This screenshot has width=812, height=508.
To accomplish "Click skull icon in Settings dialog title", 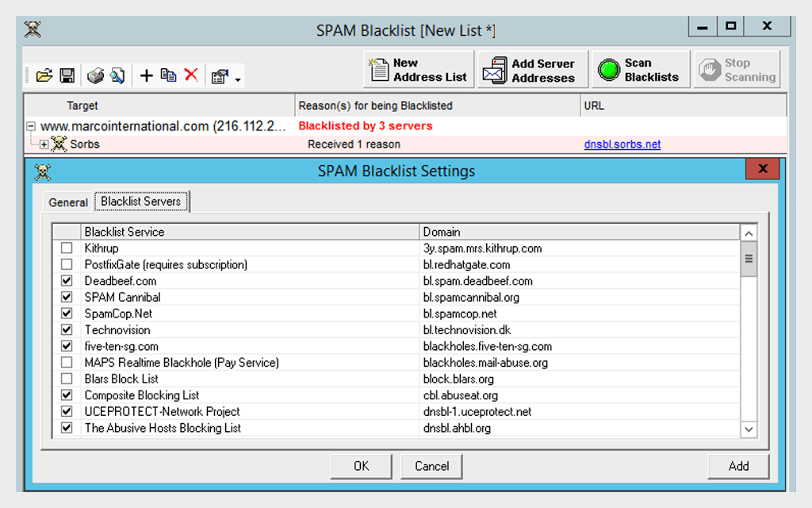I will 43,171.
